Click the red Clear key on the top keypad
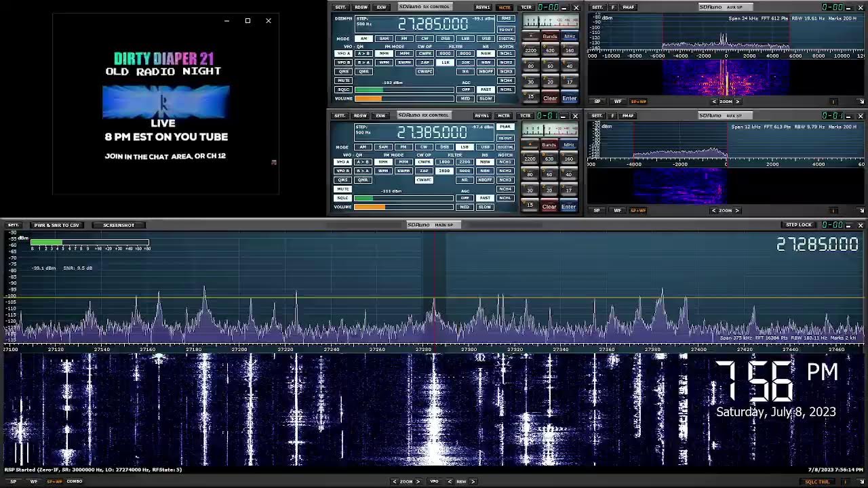This screenshot has width=868, height=488. (550, 98)
